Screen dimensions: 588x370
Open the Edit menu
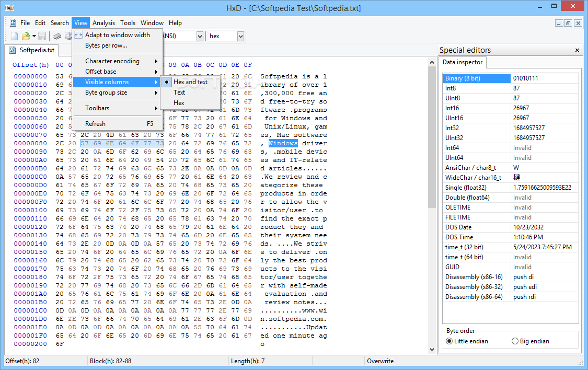click(x=40, y=23)
